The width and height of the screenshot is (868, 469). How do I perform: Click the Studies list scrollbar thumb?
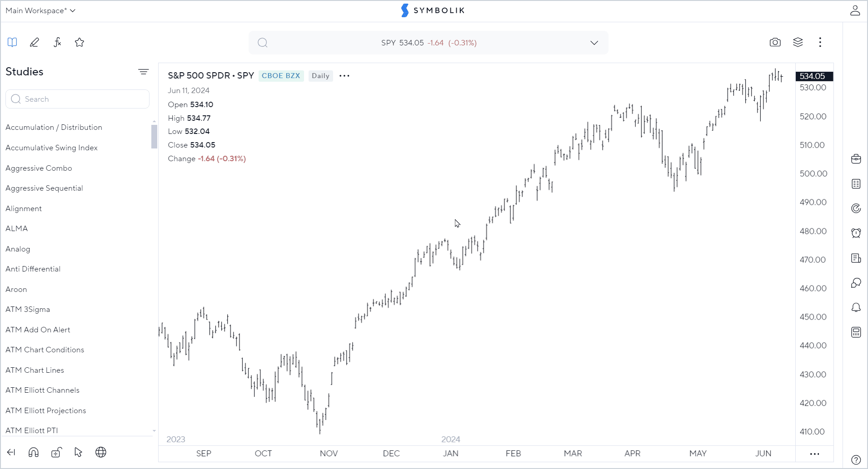click(x=154, y=136)
